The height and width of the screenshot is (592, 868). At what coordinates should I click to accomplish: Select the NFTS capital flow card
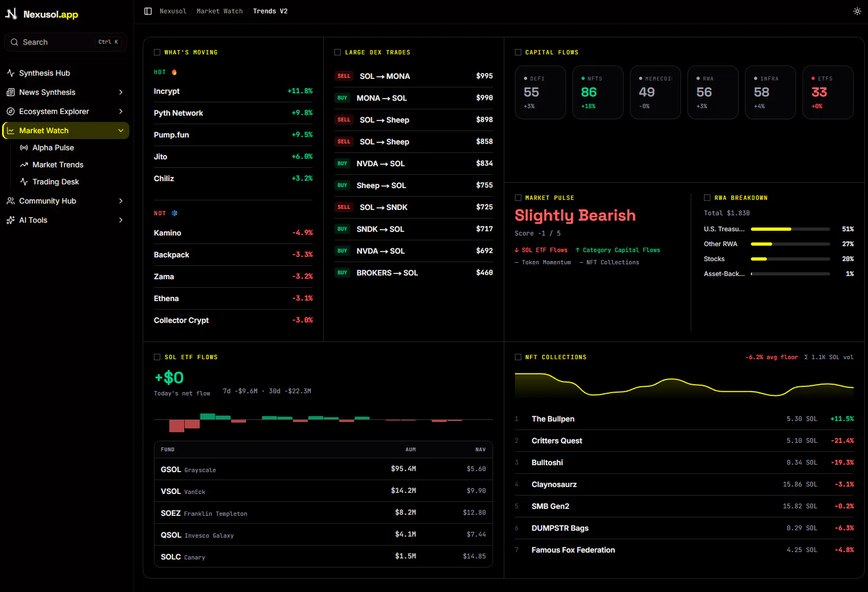[x=598, y=92]
